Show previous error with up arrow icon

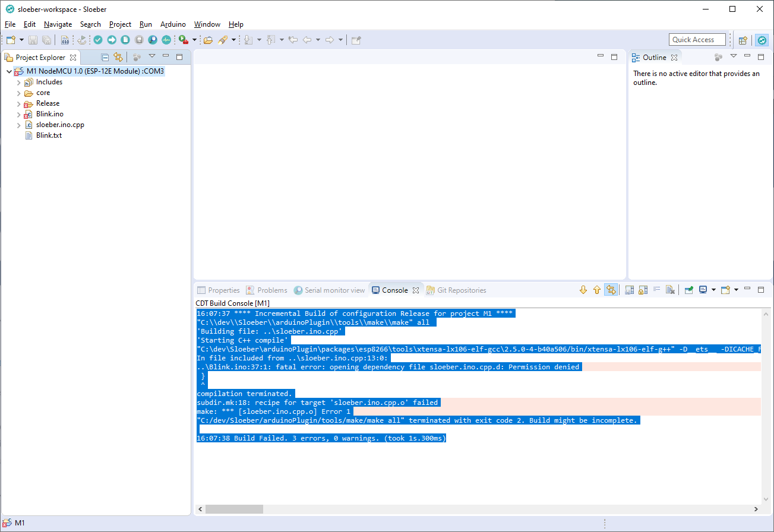(x=597, y=290)
